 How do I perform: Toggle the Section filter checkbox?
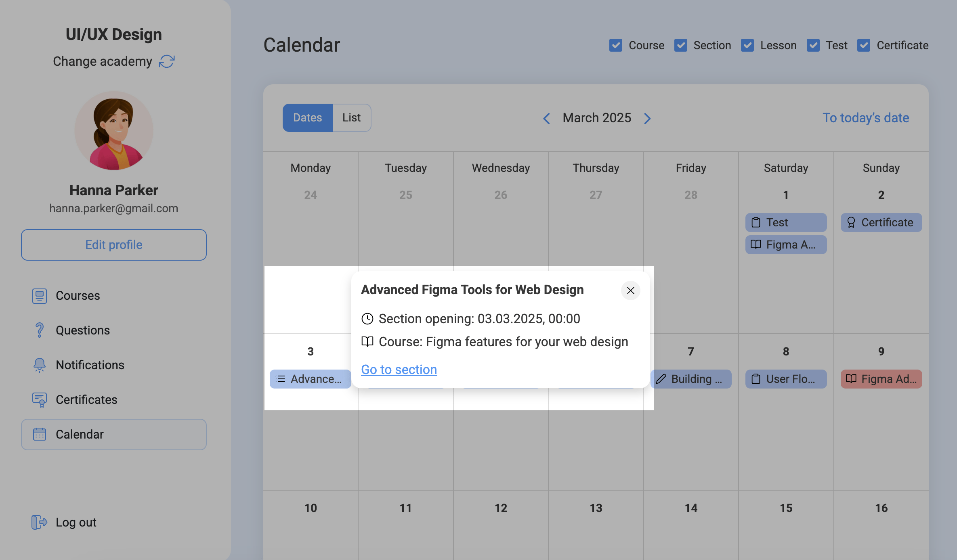[681, 45]
